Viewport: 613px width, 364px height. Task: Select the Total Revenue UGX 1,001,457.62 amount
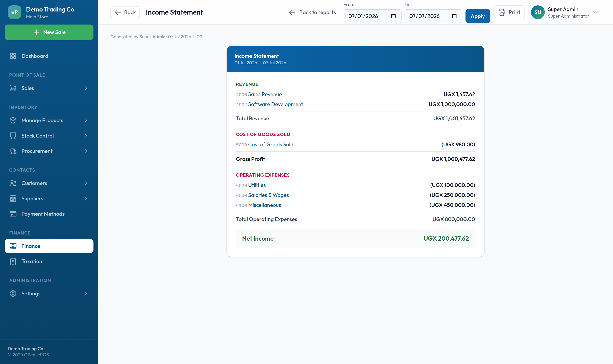pyautogui.click(x=454, y=118)
